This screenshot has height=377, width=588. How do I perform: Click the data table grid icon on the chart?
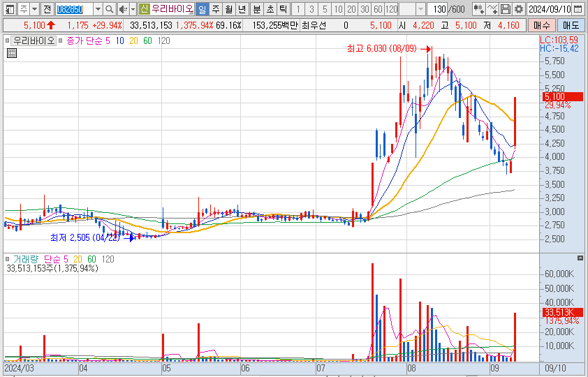(12, 53)
